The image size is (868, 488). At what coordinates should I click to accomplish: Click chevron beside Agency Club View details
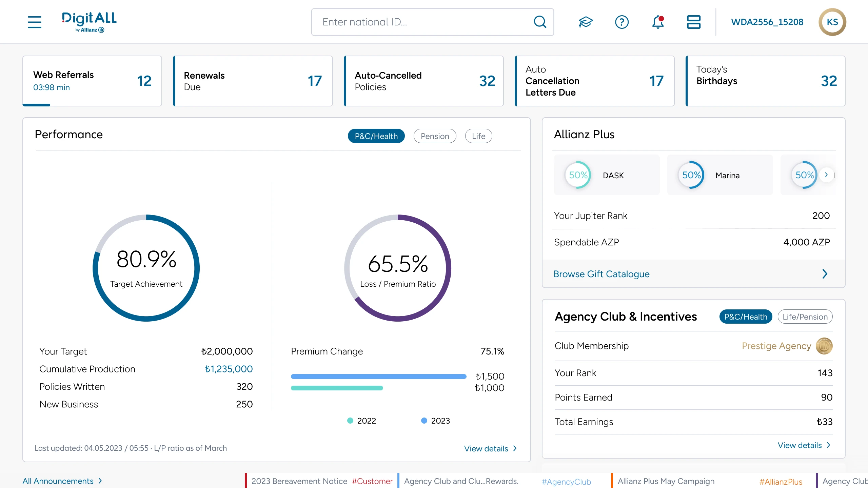[x=829, y=445]
